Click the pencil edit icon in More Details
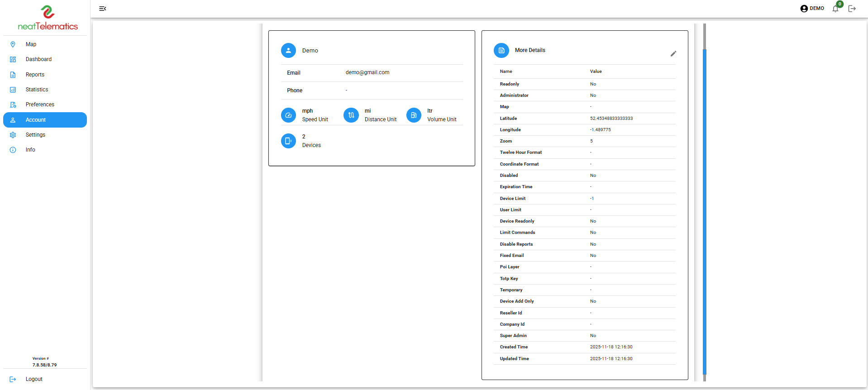The image size is (868, 390). point(673,54)
